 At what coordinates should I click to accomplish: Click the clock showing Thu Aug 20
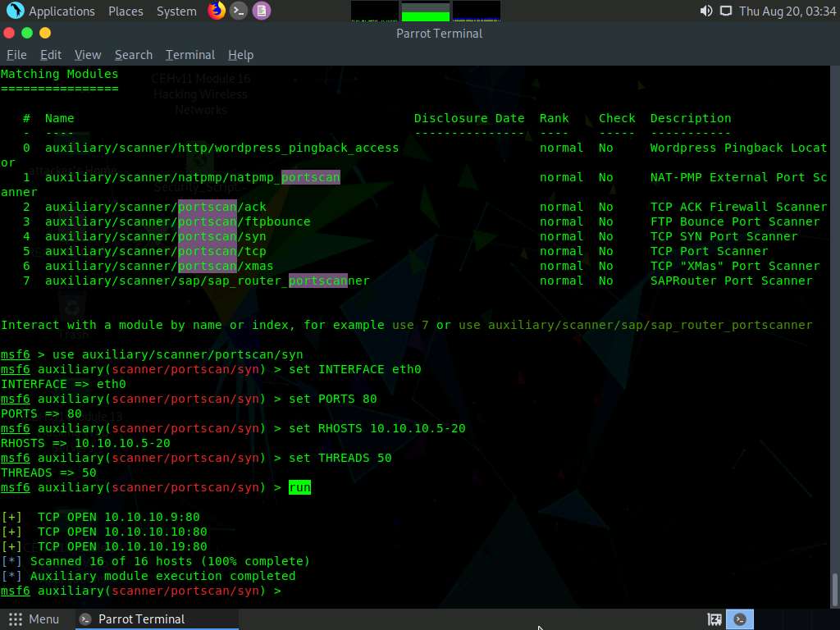coord(787,11)
